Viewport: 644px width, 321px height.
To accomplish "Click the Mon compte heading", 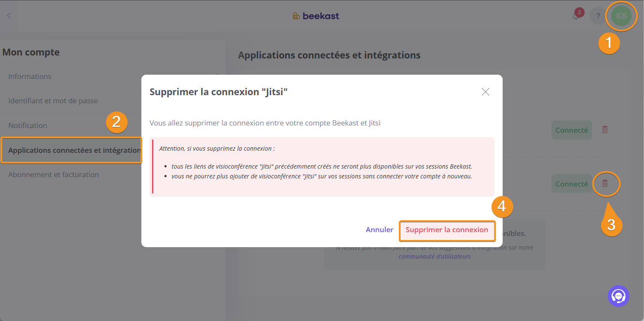I will click(31, 53).
